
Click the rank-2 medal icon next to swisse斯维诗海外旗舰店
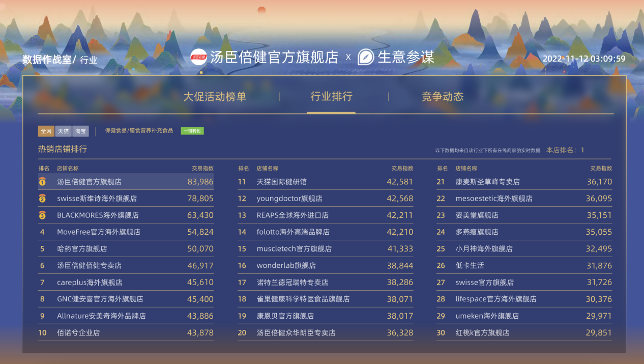point(43,199)
